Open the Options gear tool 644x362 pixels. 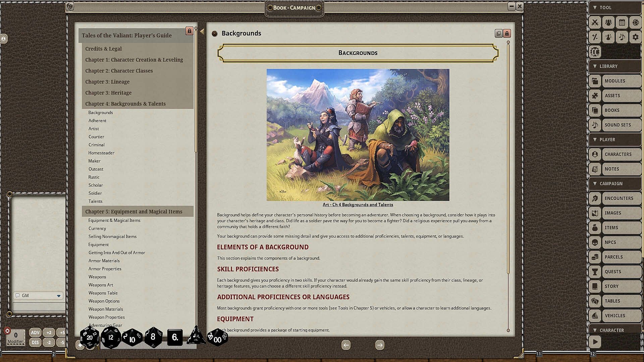pos(635,37)
